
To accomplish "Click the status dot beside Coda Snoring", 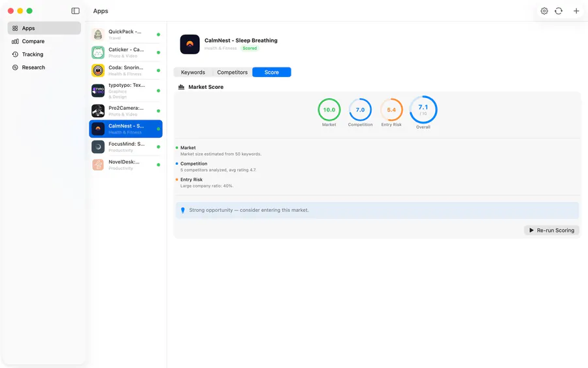I will 158,71.
